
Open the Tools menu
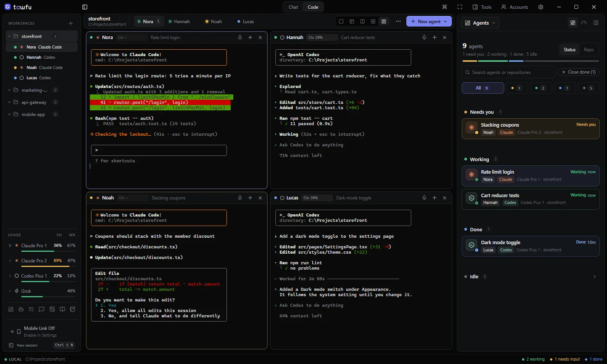pos(482,7)
